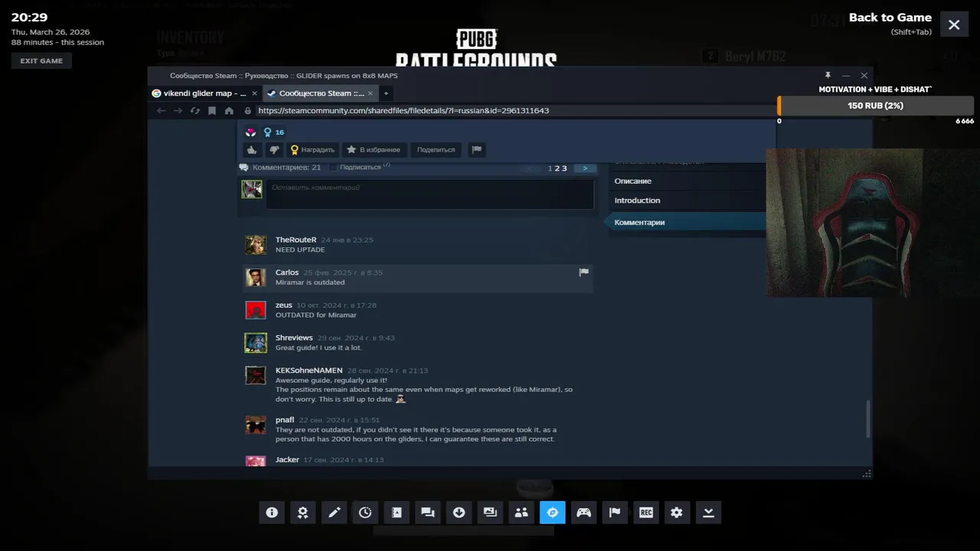Click the Наградить award button

(x=312, y=150)
